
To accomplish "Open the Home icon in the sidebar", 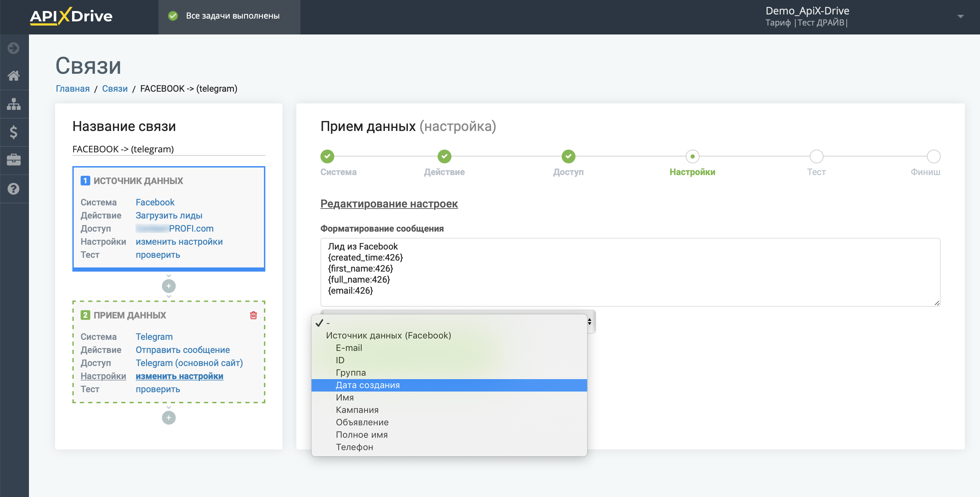I will pos(14,76).
